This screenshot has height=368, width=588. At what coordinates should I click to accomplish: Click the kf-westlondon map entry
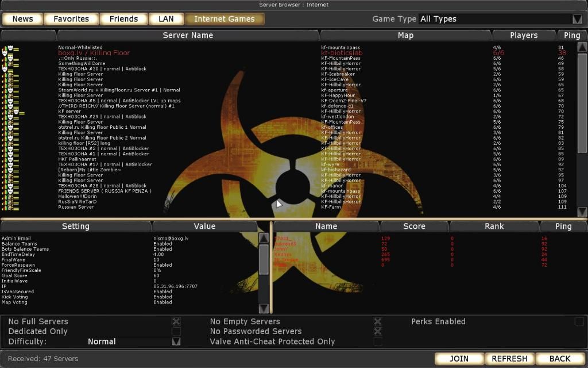338,116
